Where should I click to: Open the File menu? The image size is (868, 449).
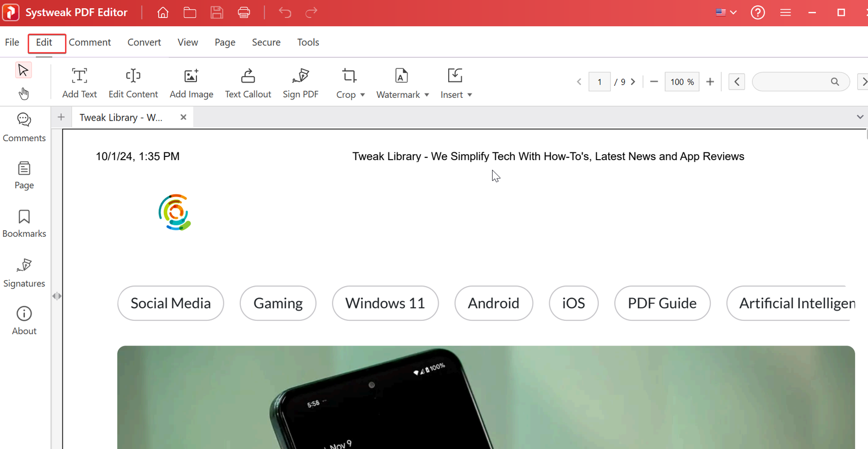(x=12, y=42)
